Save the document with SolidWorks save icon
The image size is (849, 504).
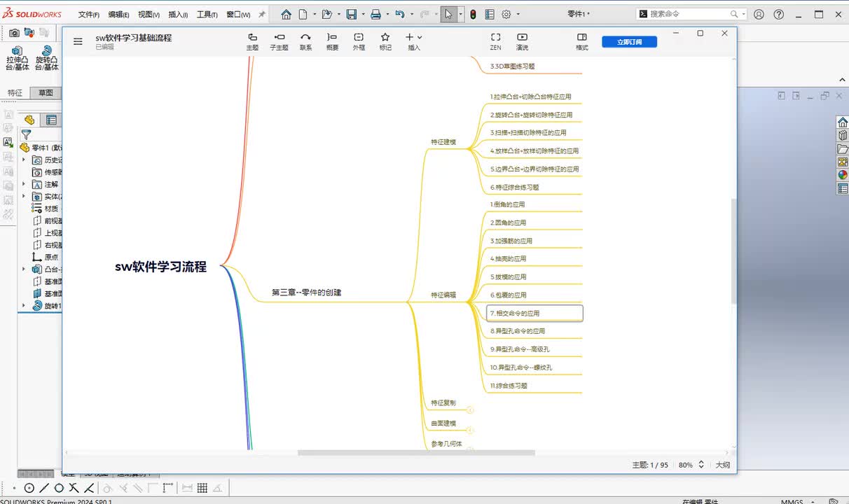click(352, 14)
